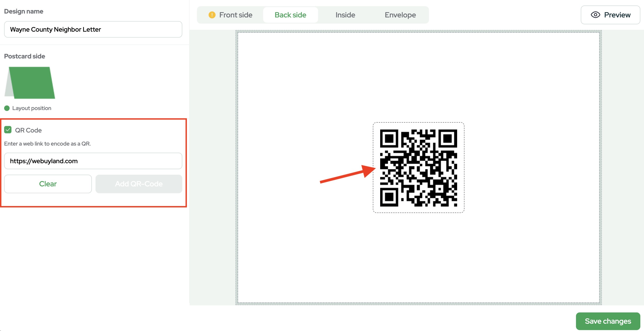Click the QR web link input field
This screenshot has height=331, width=644.
(93, 161)
